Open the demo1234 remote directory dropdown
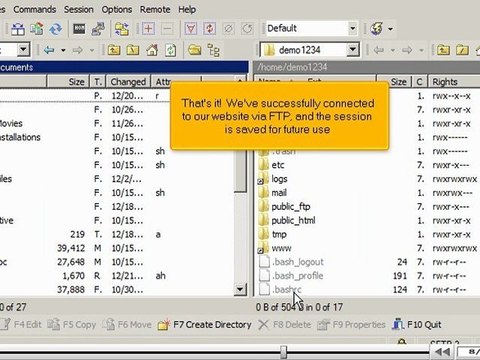The width and height of the screenshot is (480, 360). [x=352, y=50]
